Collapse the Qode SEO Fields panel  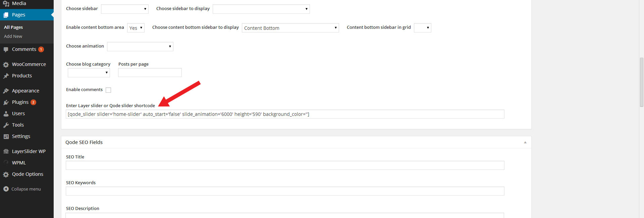[x=525, y=142]
